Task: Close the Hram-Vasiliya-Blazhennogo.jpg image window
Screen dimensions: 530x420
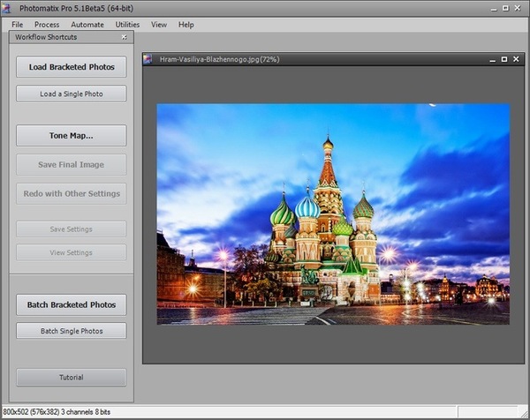Action: 518,59
